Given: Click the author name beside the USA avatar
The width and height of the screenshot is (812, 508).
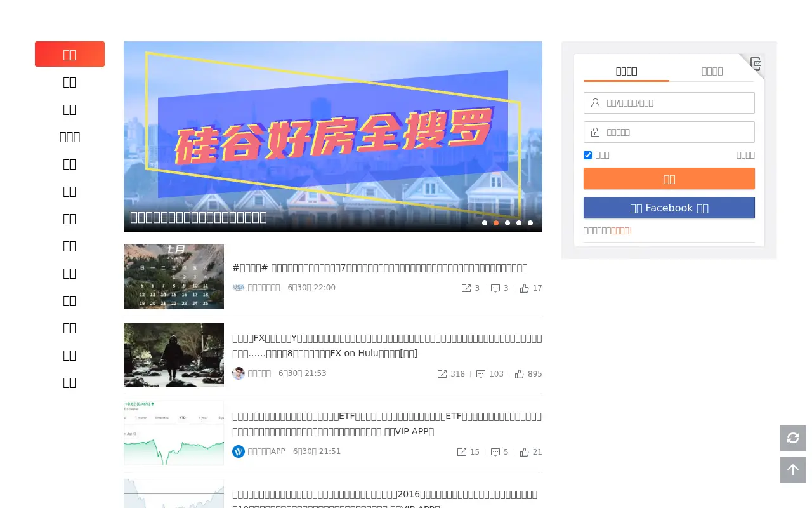Looking at the screenshot, I should (x=264, y=288).
